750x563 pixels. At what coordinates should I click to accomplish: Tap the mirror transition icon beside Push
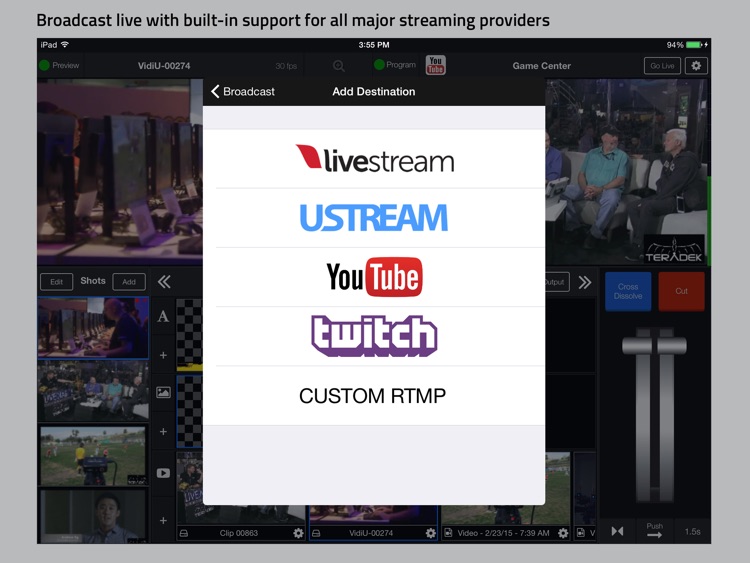[x=617, y=531]
